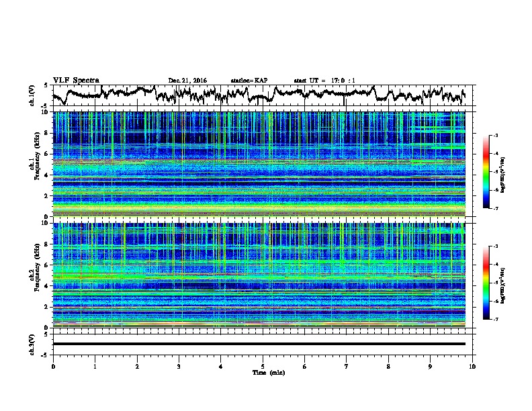Click the '-3' value atop ch.1 colorbar
The height and width of the screenshot is (411, 532).
coord(495,135)
